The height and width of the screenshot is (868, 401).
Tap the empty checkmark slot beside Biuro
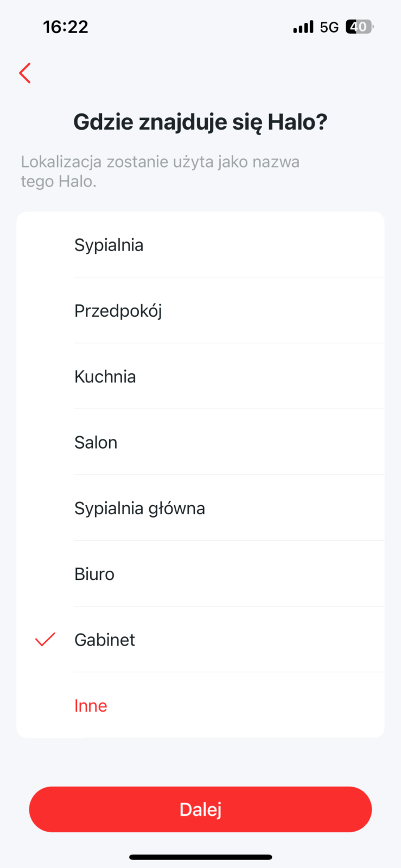(45, 574)
